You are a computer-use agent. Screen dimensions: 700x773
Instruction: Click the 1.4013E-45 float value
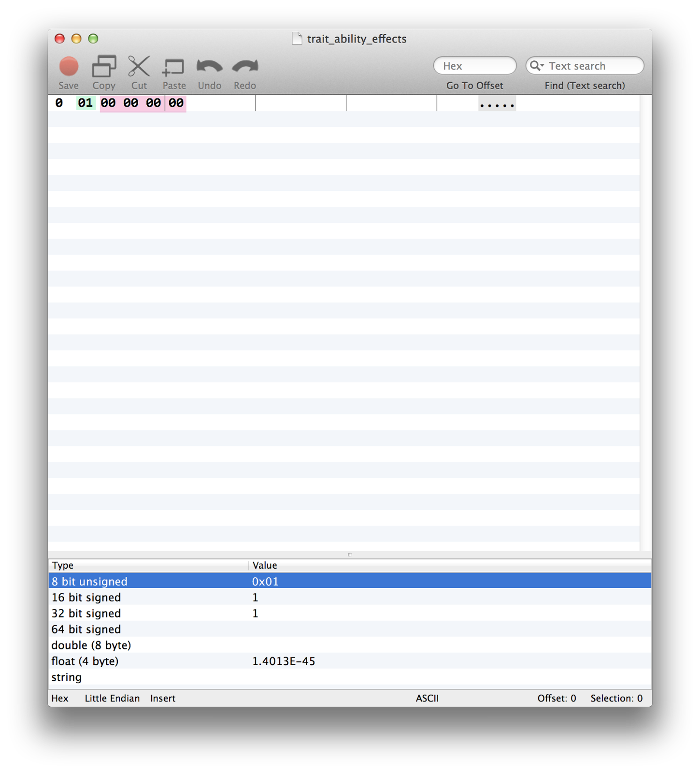(x=284, y=661)
